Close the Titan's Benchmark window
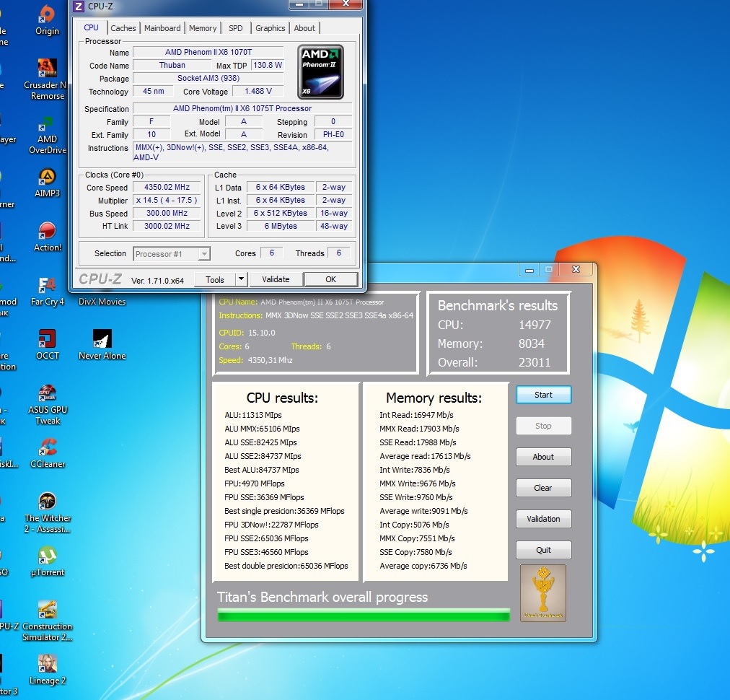The height and width of the screenshot is (700, 730). pos(576,269)
